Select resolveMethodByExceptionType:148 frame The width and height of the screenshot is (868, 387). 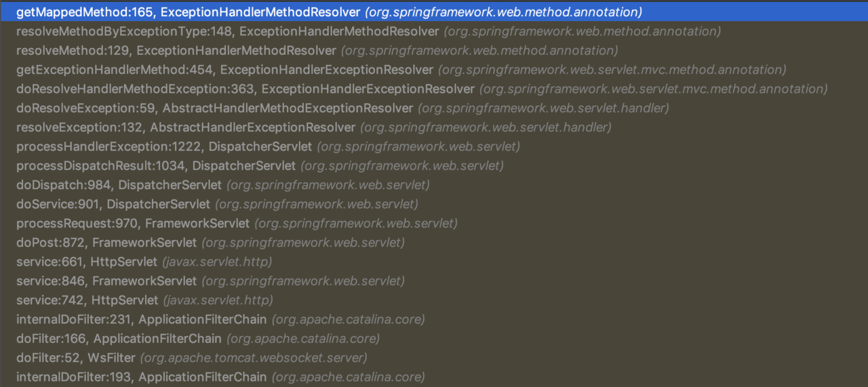click(434, 31)
